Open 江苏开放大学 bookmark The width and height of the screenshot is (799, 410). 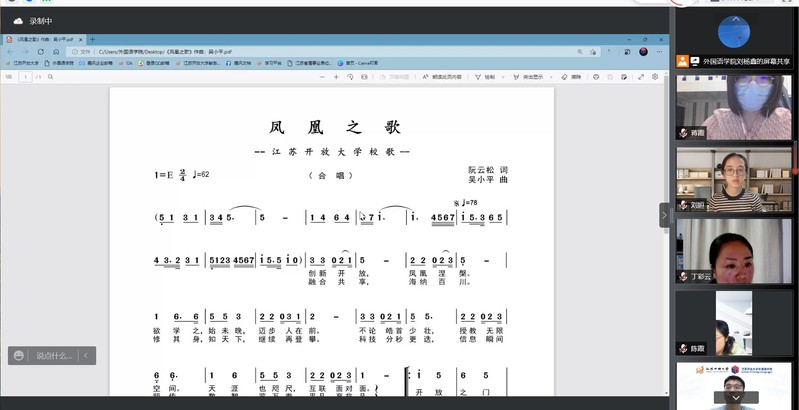[22, 63]
